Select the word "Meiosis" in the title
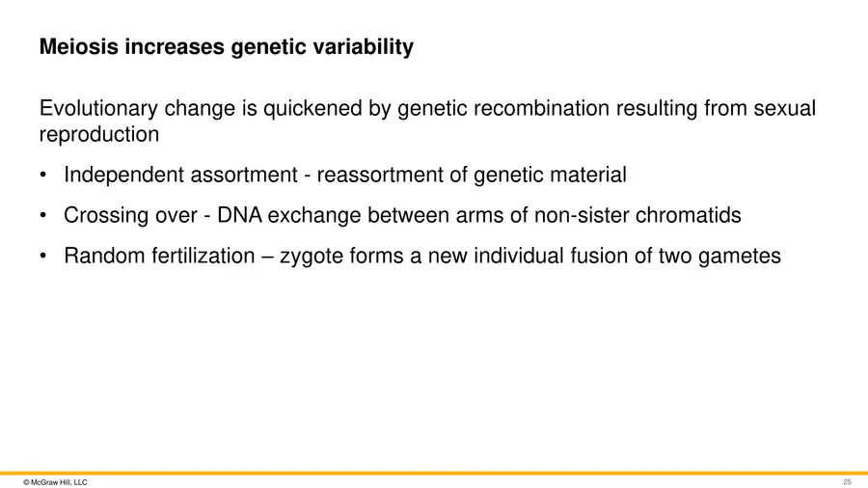This screenshot has width=868, height=488. (79, 46)
